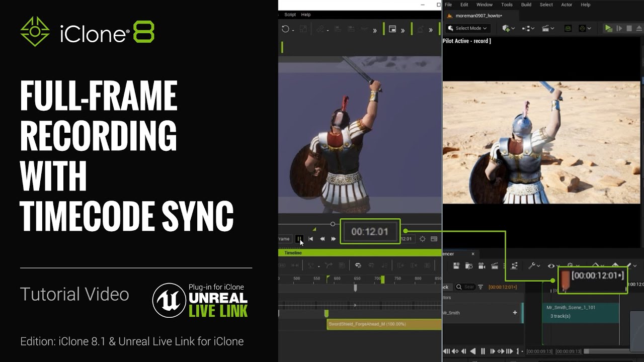
Task: Click the orange Sequencer timecode 00:00:12:01
Action: [503, 287]
